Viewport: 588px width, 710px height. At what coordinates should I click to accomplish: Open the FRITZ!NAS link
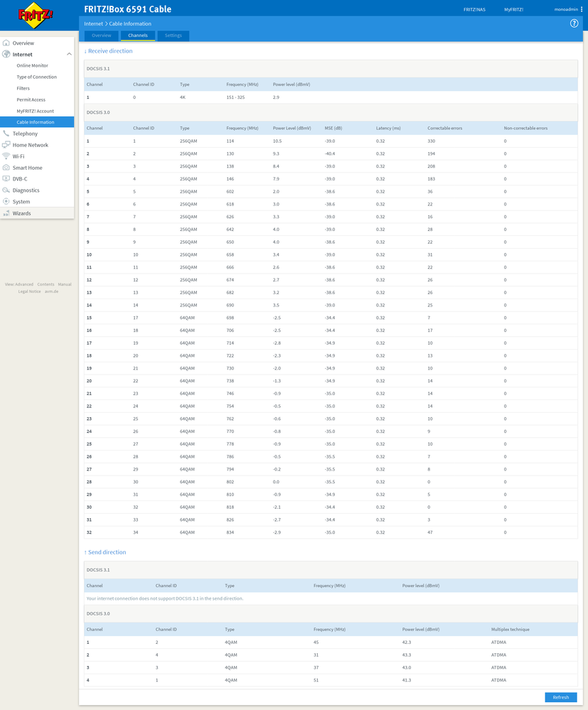pos(474,9)
